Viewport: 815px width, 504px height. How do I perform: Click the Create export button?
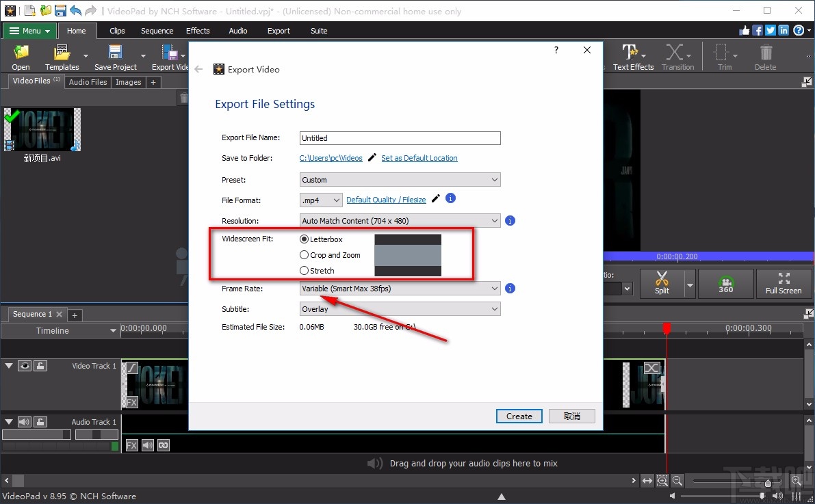519,416
